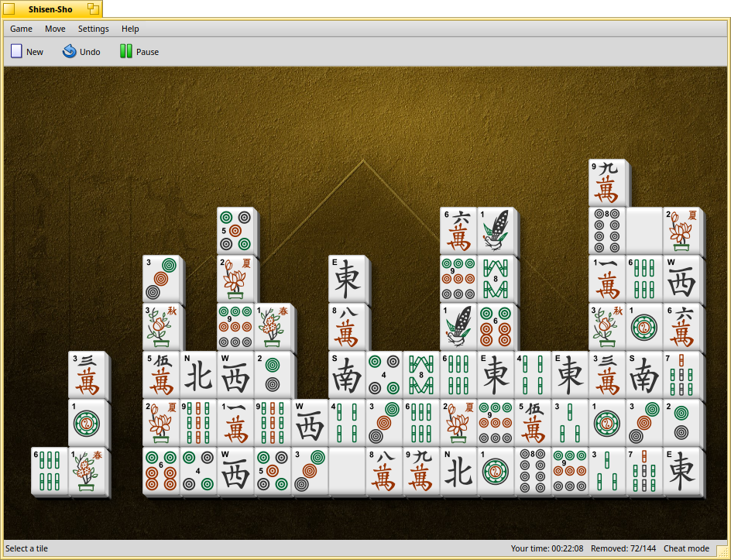Select the South tile left of 7 bamboo
The width and height of the screenshot is (731, 560).
pyautogui.click(x=644, y=375)
